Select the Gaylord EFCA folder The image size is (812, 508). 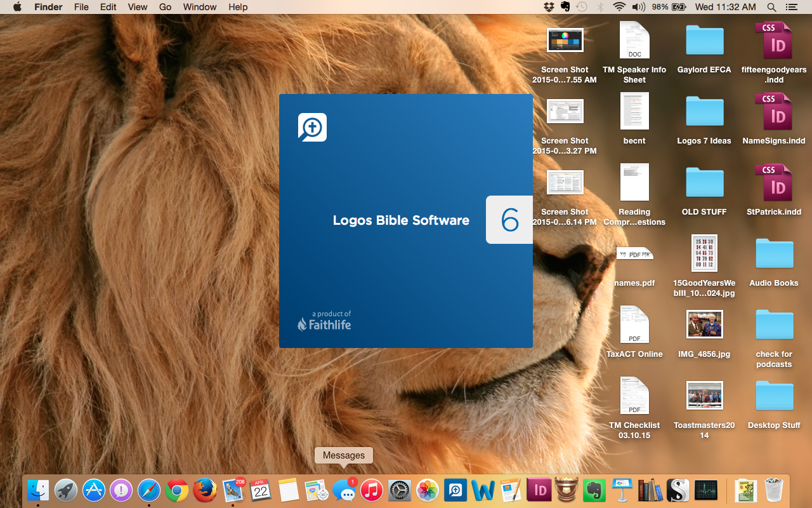pos(704,41)
